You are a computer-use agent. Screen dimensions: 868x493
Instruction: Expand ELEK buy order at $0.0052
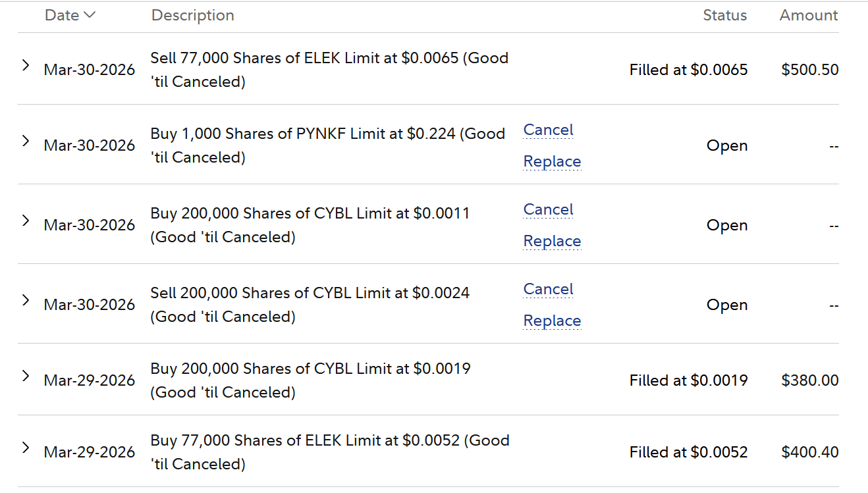pyautogui.click(x=26, y=448)
